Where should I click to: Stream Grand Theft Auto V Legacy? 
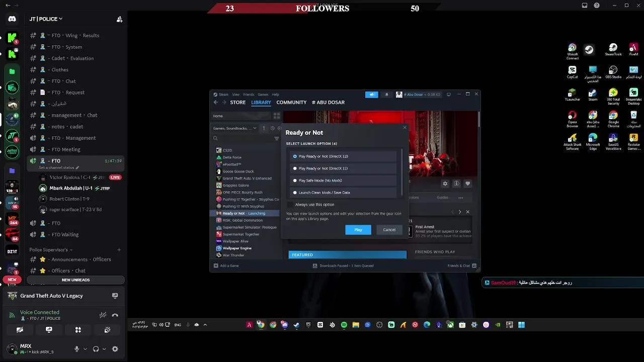[115, 296]
